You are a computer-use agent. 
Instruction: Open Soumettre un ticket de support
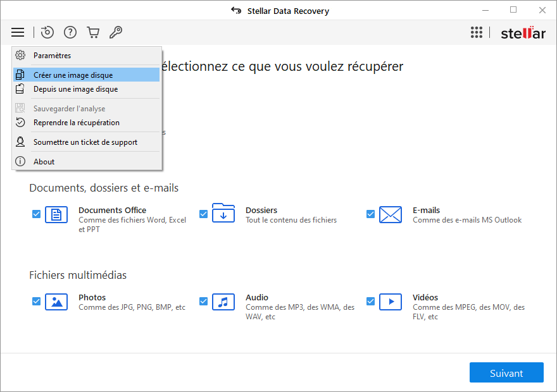tap(85, 142)
